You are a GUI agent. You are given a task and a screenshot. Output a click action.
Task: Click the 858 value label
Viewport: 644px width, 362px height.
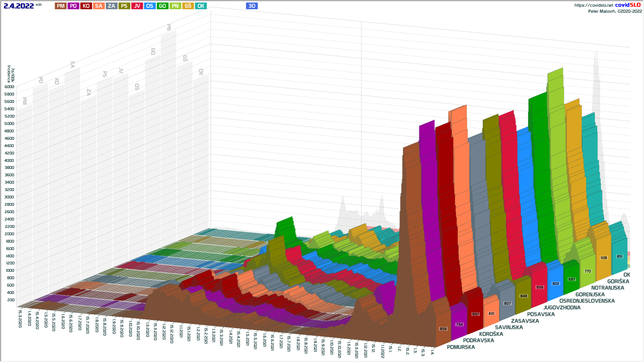pos(443,329)
